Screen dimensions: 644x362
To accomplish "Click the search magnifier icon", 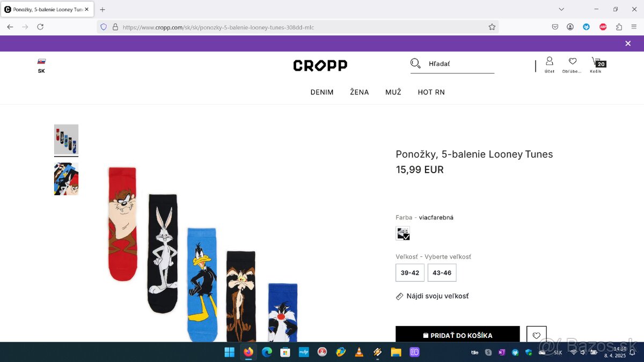I will [x=415, y=64].
